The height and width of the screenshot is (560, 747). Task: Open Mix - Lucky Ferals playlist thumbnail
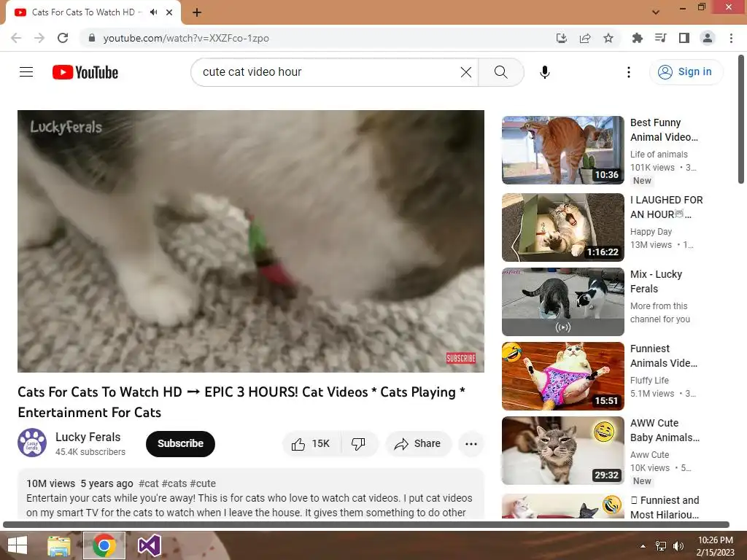pyautogui.click(x=562, y=302)
